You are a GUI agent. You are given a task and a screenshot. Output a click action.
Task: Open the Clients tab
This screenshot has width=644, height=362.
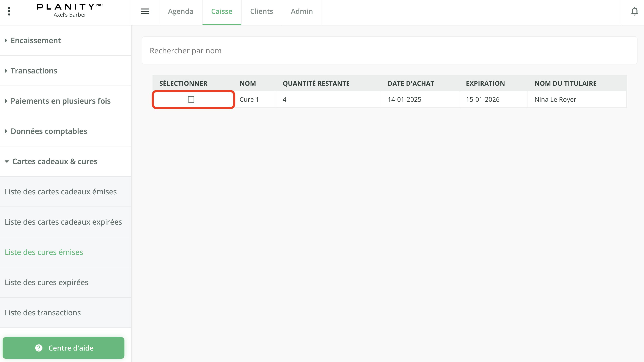coord(261,11)
